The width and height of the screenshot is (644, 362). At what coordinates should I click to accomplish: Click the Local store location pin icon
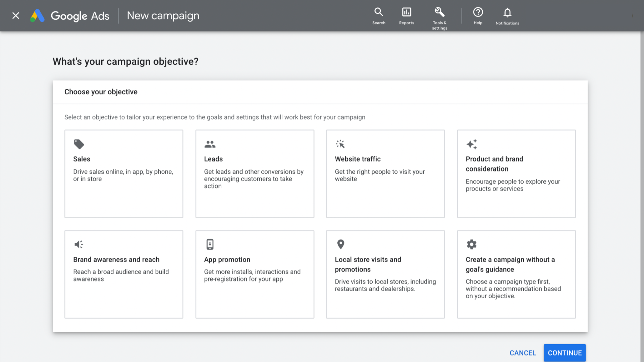[x=341, y=244]
